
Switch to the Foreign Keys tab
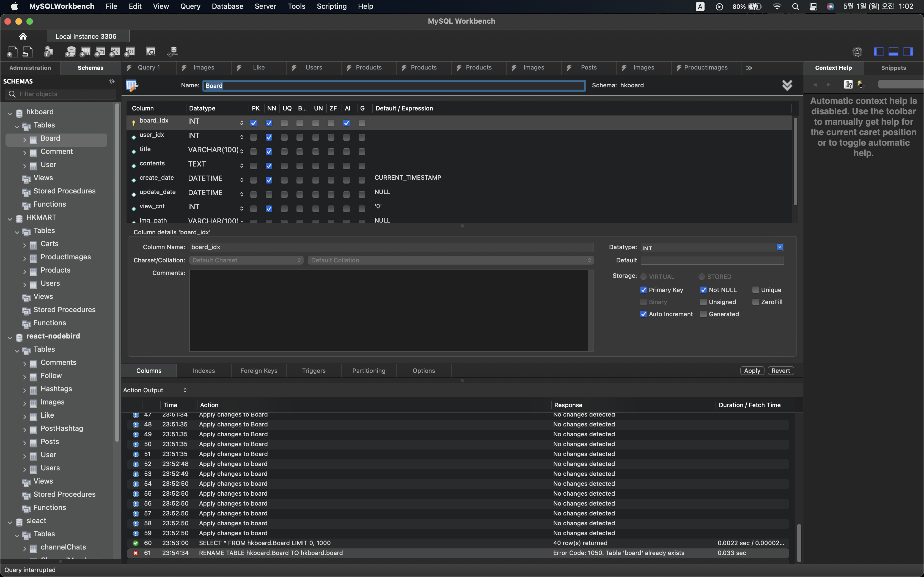pos(259,371)
